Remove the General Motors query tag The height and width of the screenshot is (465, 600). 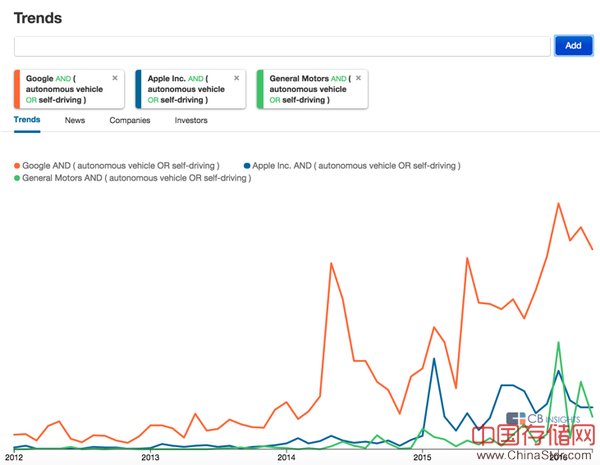[x=358, y=78]
